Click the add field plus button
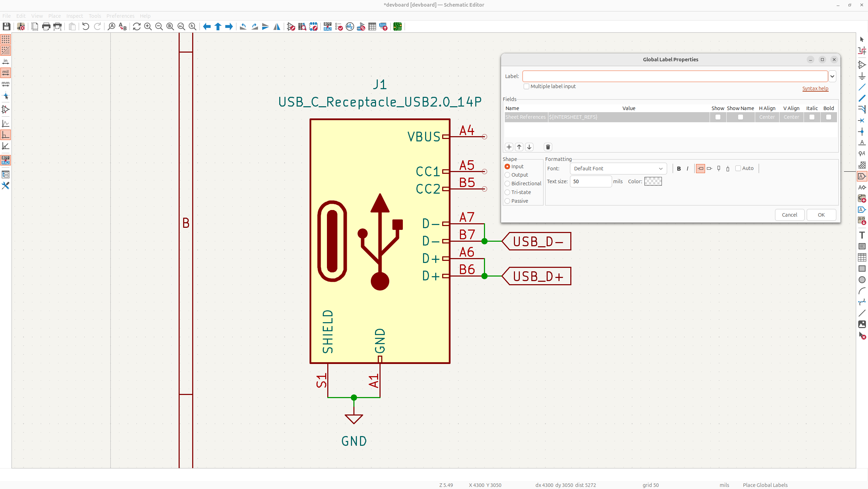The height and width of the screenshot is (489, 868). [509, 147]
